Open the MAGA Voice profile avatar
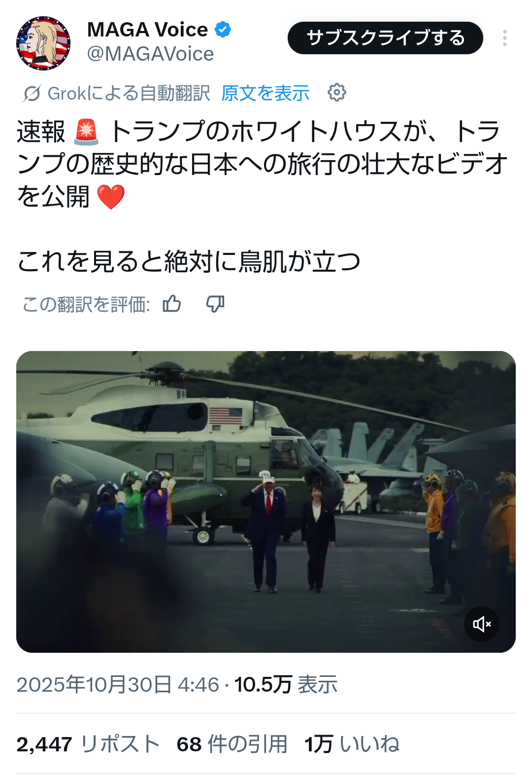Viewport: 532px width, 777px height. coord(43,43)
